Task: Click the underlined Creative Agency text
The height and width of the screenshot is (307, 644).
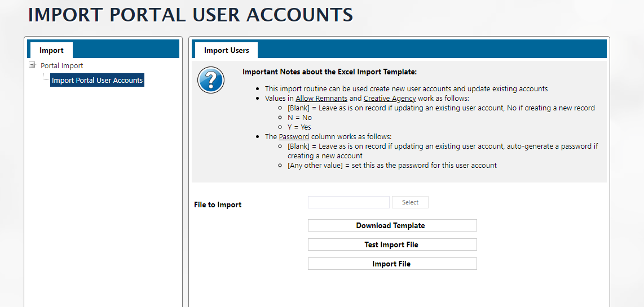Action: [390, 99]
